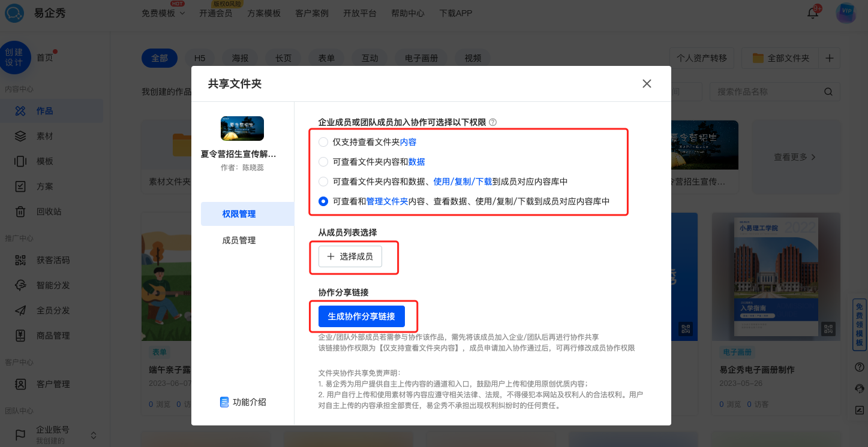Open the 全部文件夹 button
This screenshot has height=447, width=868.
click(x=781, y=58)
